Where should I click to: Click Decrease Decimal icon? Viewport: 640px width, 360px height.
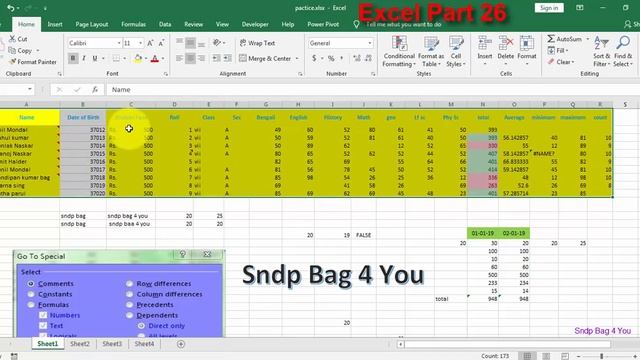coord(368,58)
